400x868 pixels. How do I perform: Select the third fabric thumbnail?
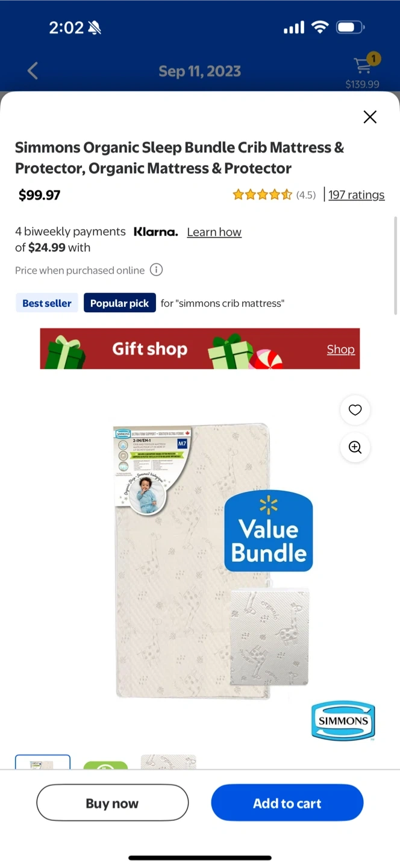[169, 762]
